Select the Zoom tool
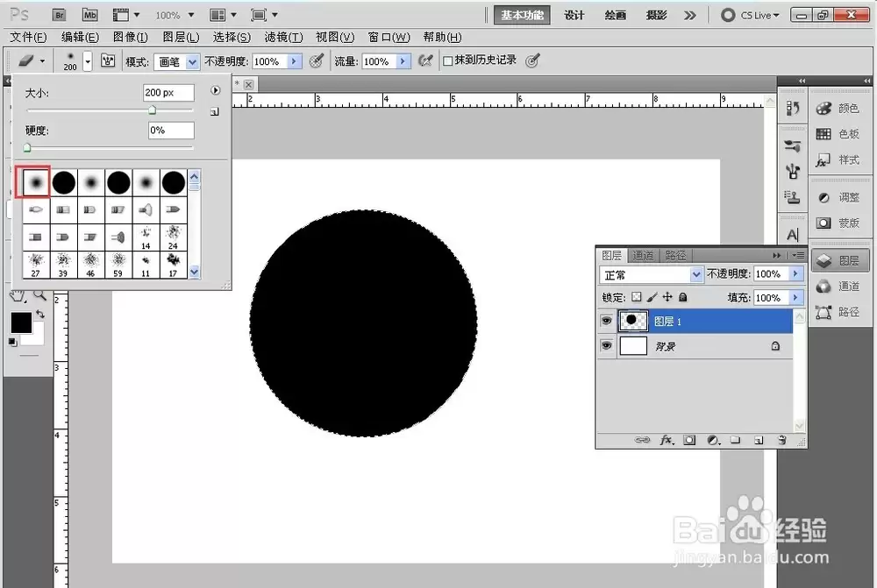The image size is (877, 588). [39, 295]
